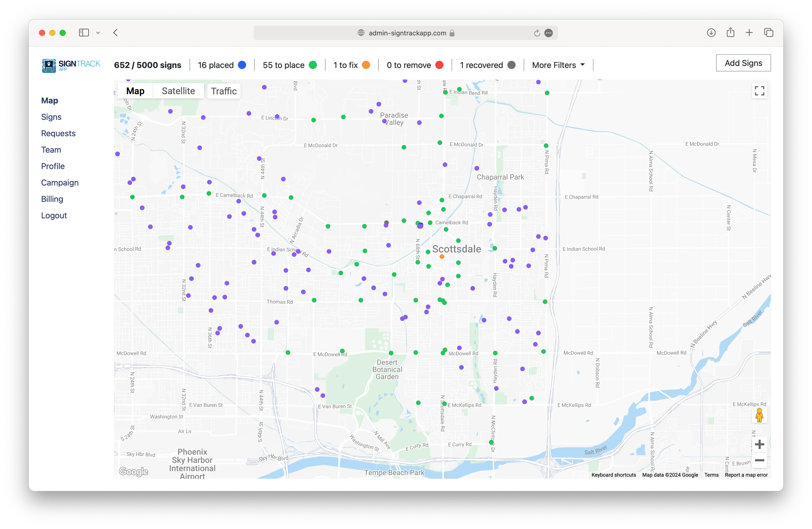Click the green marker on Thomas Rd at Pima
This screenshot has width=812, height=529.
tap(545, 301)
